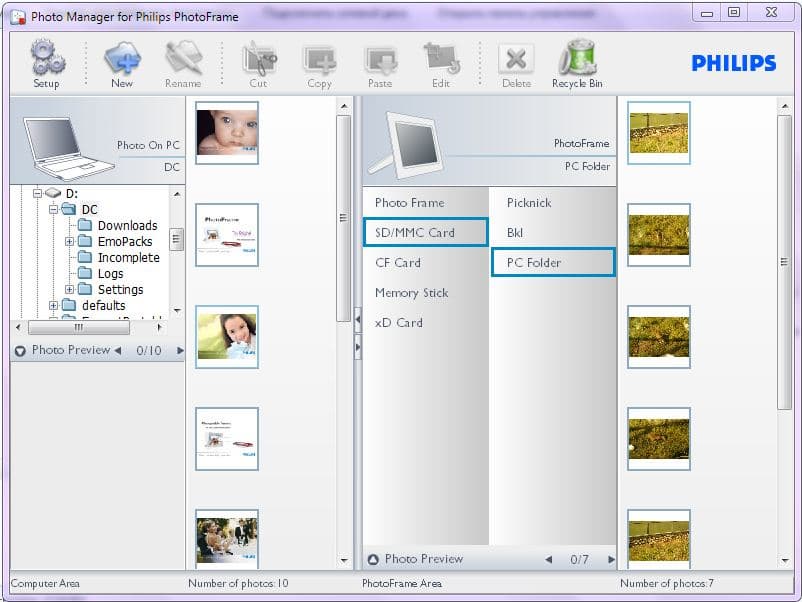This screenshot has width=802, height=602.
Task: Select fourth PhotoFrame grass photo thumbnail
Action: point(659,439)
